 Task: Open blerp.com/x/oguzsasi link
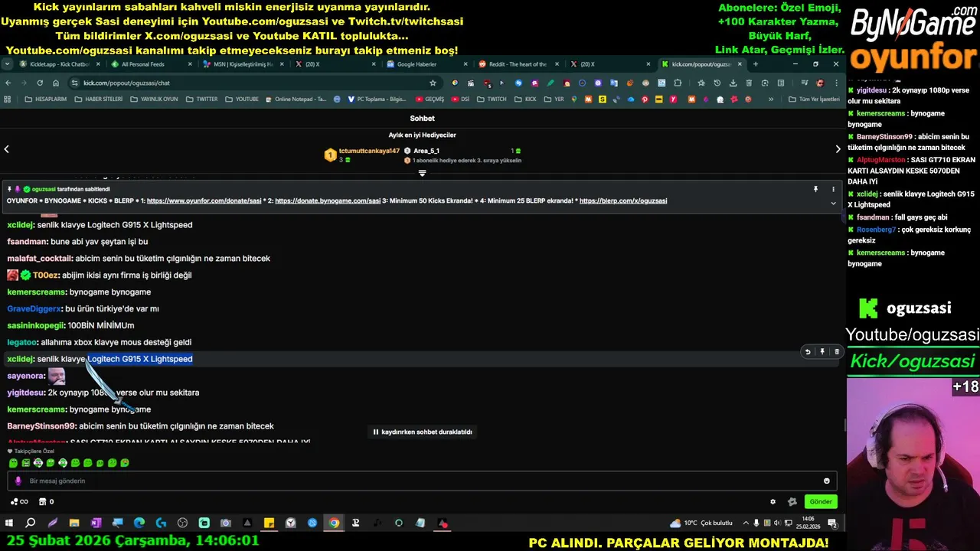623,201
